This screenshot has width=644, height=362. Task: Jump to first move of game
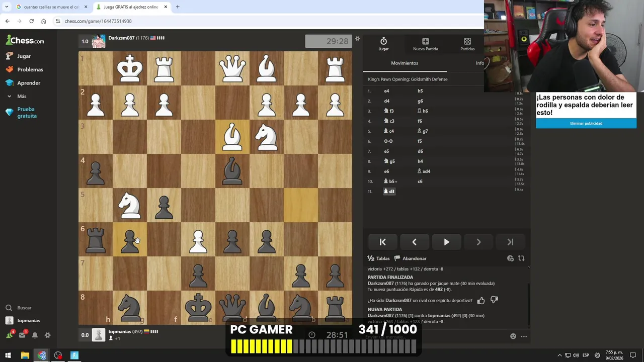click(382, 242)
